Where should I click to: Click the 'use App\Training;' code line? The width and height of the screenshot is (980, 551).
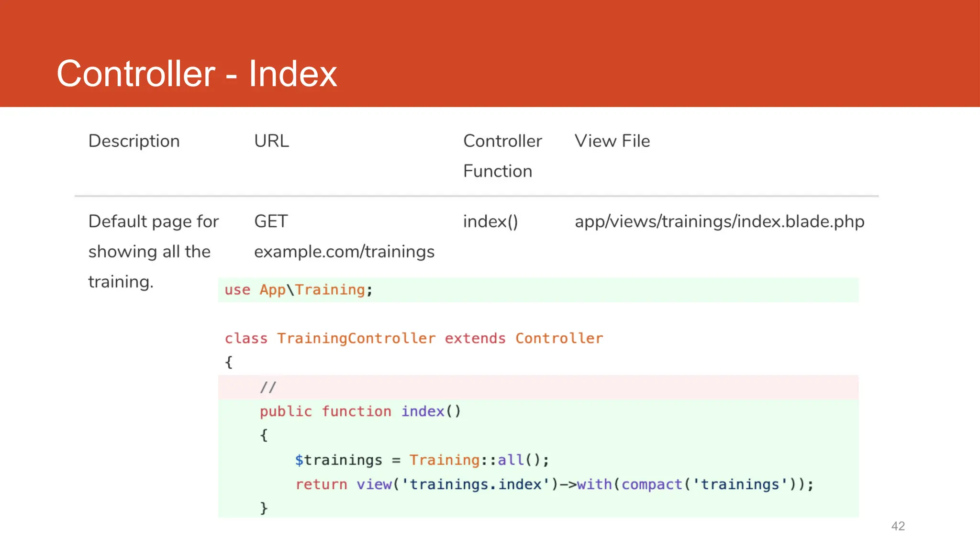pyautogui.click(x=538, y=290)
